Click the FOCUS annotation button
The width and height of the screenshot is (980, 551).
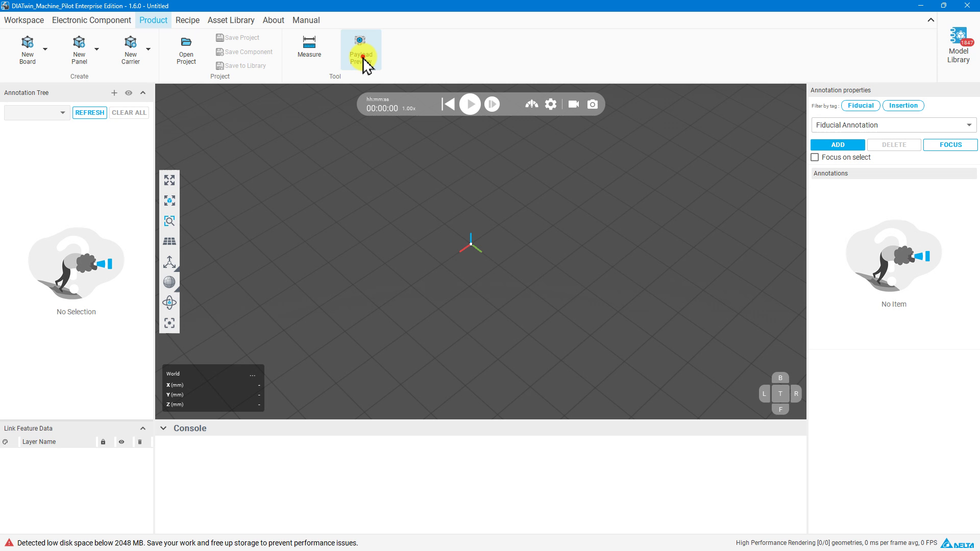point(950,145)
